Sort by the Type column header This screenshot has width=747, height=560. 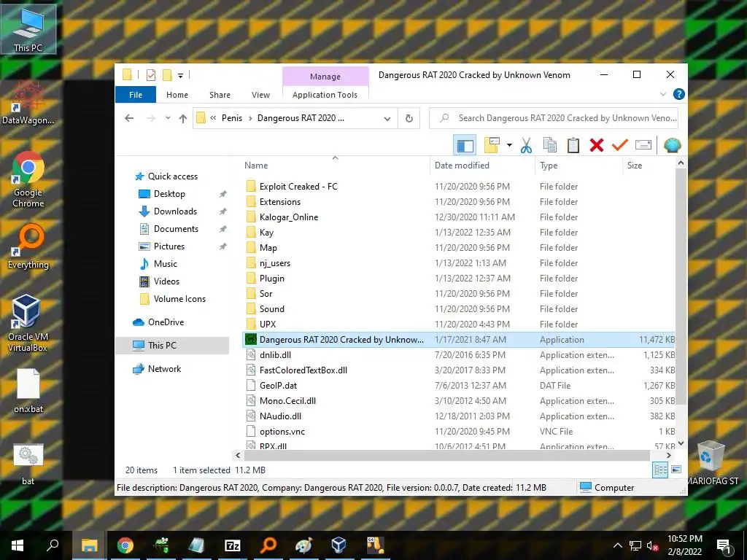pos(549,166)
